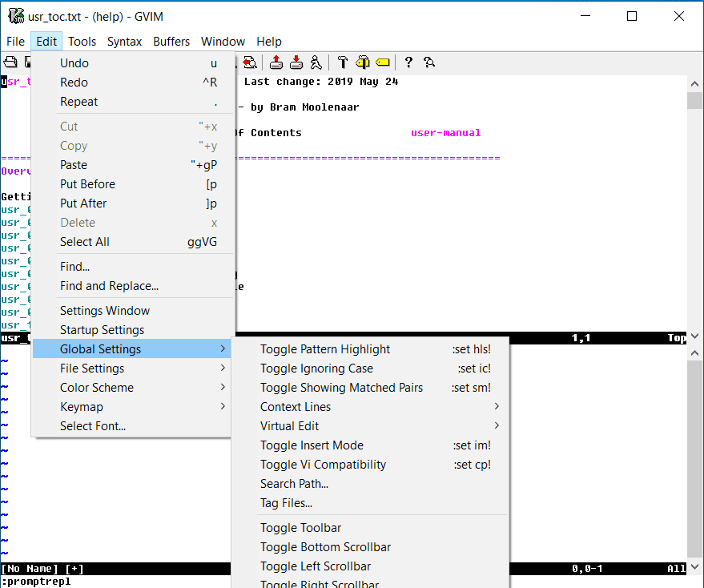704x588 pixels.
Task: Choose Repeat from Edit menu
Action: pos(134,102)
